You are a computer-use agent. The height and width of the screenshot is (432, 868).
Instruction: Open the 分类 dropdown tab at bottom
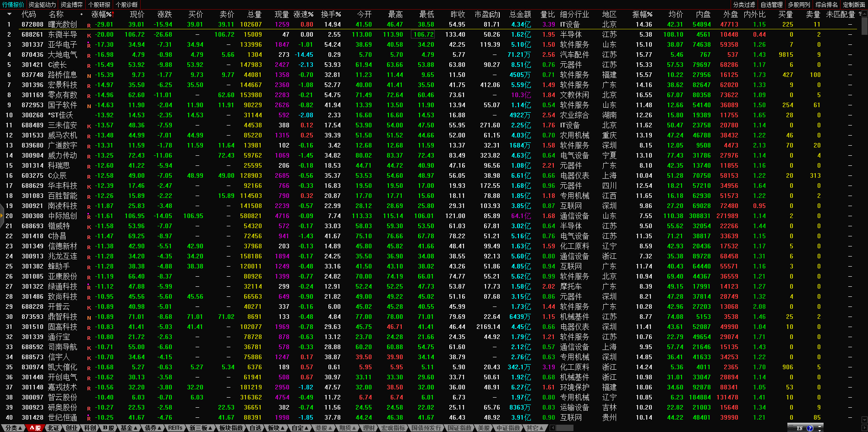click(13, 428)
